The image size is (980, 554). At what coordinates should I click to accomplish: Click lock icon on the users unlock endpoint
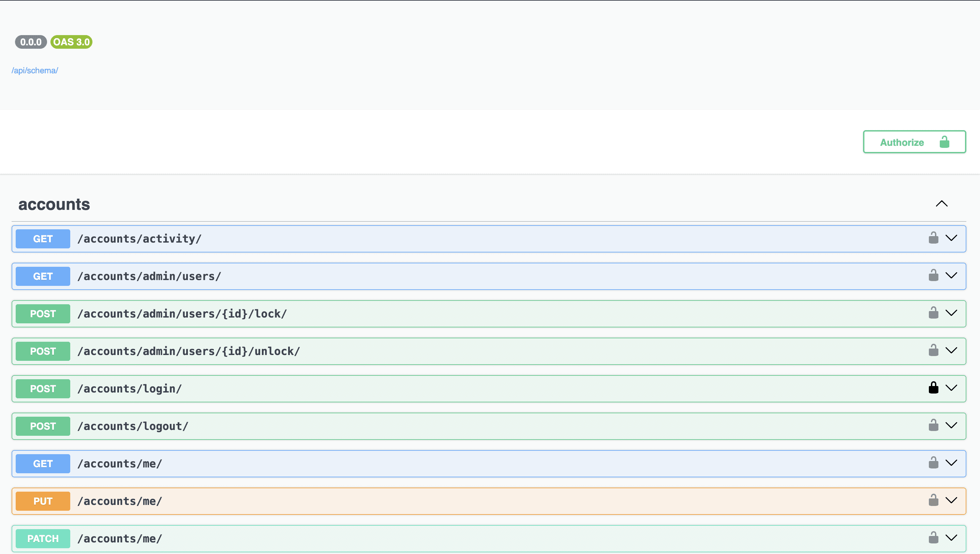coord(933,351)
